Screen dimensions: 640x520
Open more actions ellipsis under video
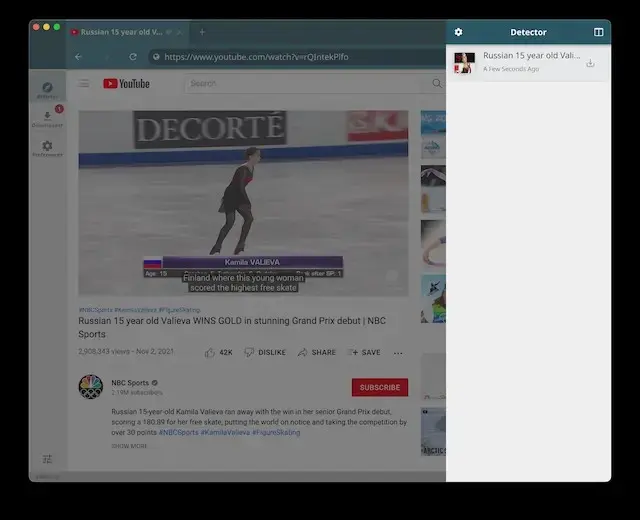point(398,353)
